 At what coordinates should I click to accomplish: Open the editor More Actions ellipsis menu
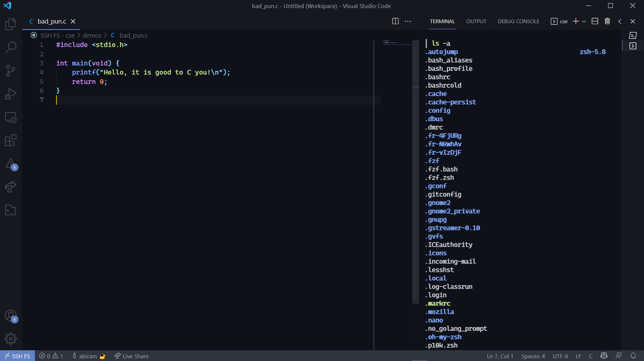[x=408, y=21]
